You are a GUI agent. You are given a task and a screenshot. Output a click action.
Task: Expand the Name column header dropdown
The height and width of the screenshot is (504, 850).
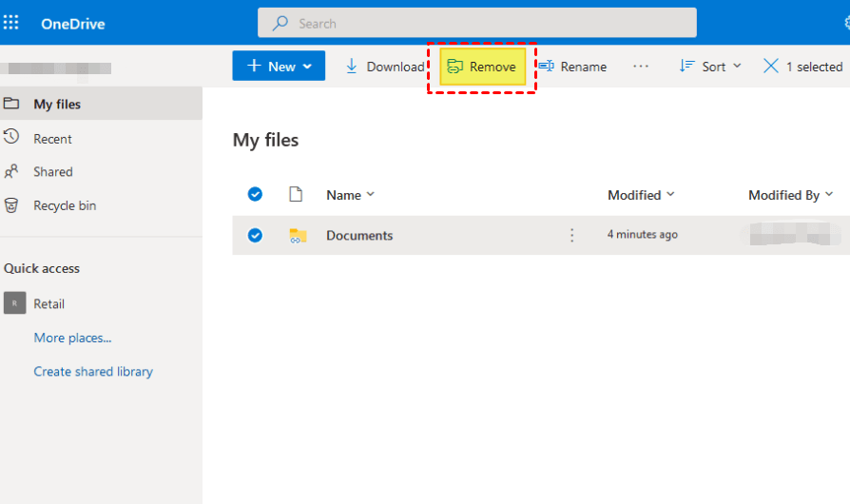(x=350, y=195)
